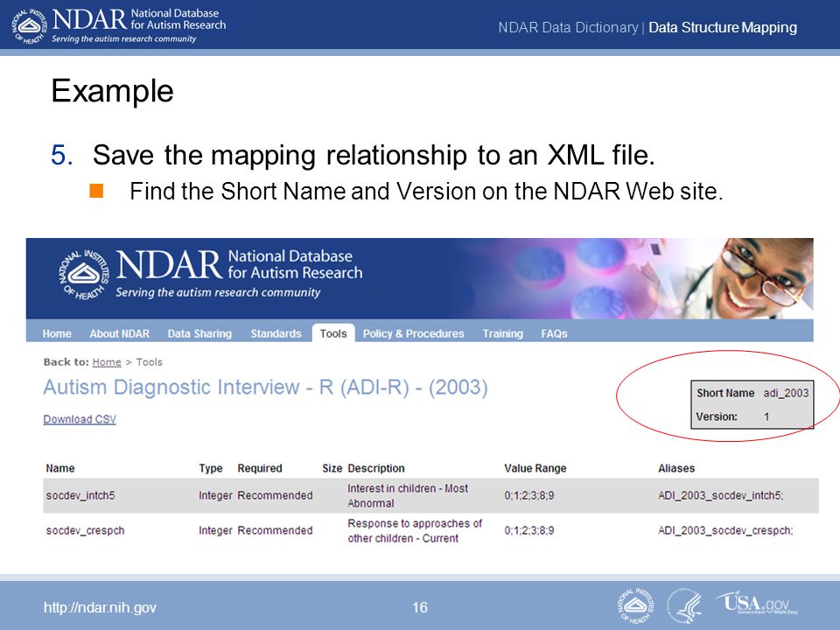Click the NIH logo in slide header

point(30,25)
